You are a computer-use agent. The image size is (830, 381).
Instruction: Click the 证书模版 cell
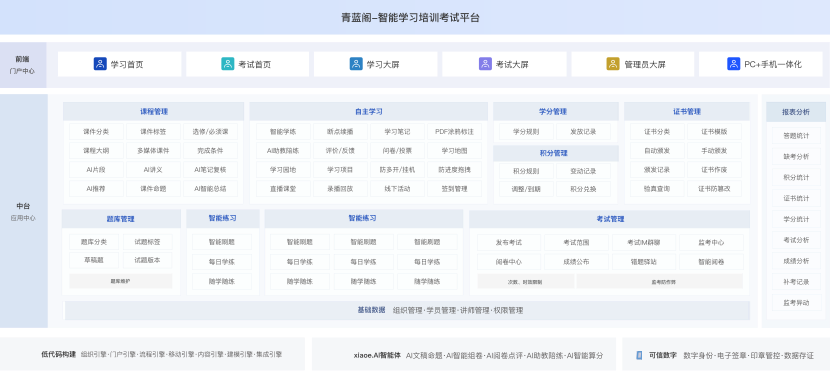714,131
